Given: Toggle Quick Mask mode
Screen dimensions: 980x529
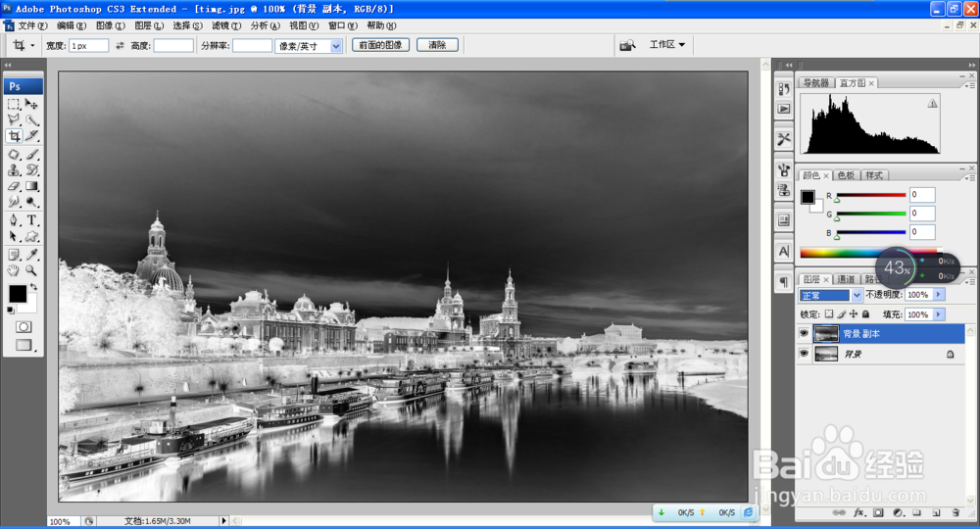Looking at the screenshot, I should pyautogui.click(x=24, y=326).
